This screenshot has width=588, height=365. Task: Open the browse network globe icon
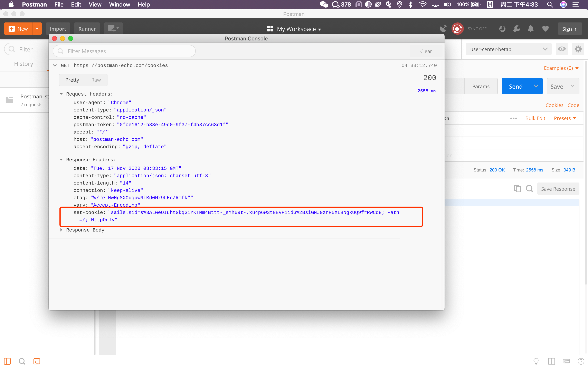click(502, 29)
